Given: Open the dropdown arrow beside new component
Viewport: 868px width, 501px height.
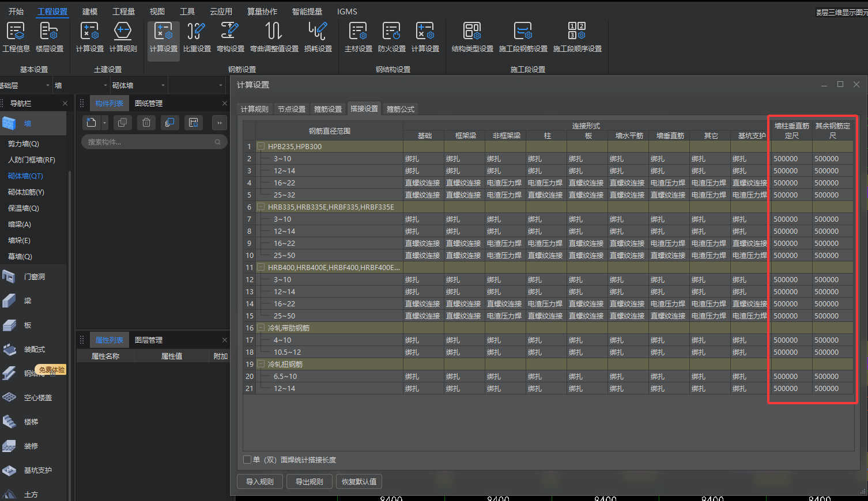Looking at the screenshot, I should 104,123.
